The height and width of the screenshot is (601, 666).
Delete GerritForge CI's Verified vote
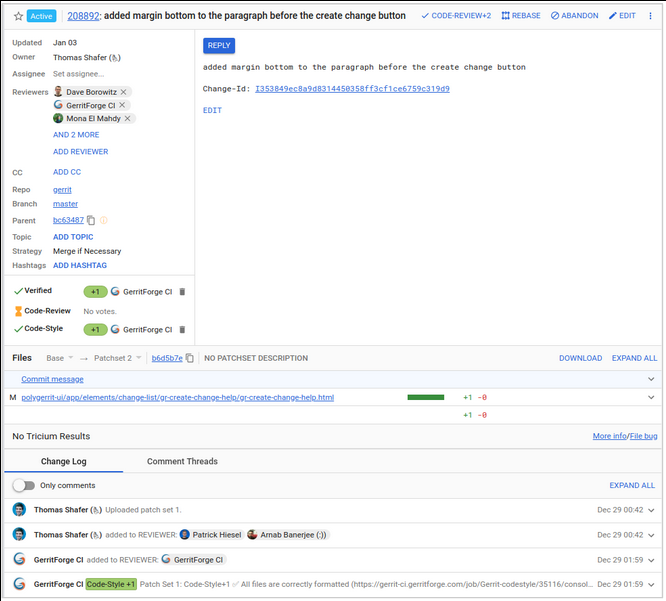(x=182, y=292)
